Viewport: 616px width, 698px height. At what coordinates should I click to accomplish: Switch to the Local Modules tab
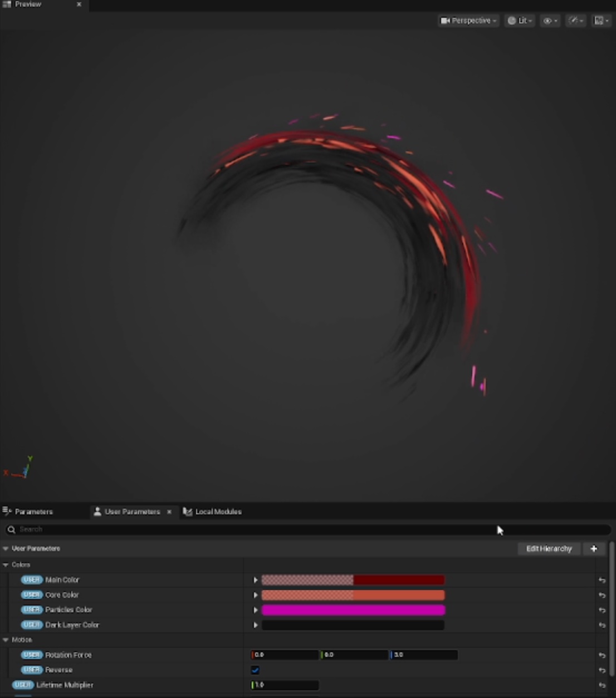click(x=218, y=512)
